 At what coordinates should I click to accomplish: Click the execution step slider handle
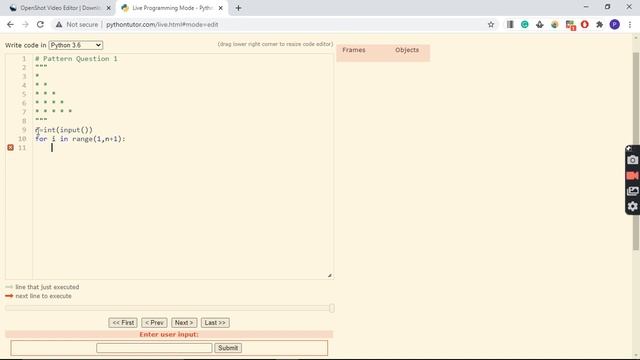332,308
